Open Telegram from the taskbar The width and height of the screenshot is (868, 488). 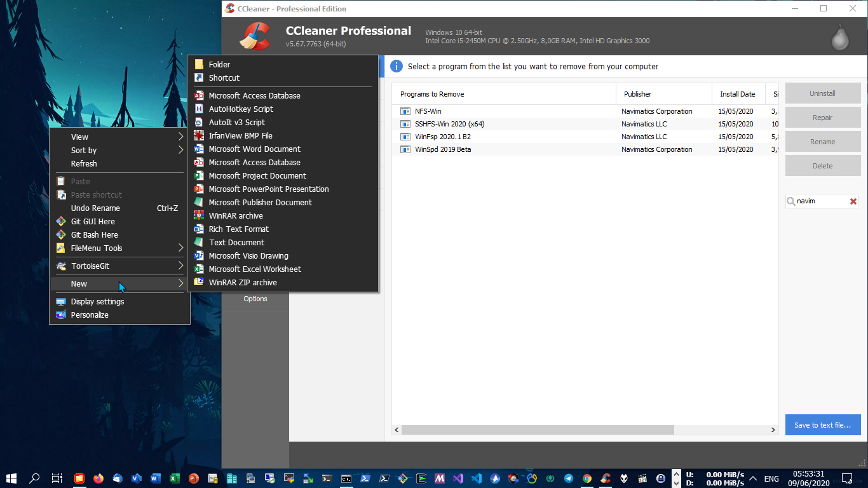pyautogui.click(x=569, y=478)
